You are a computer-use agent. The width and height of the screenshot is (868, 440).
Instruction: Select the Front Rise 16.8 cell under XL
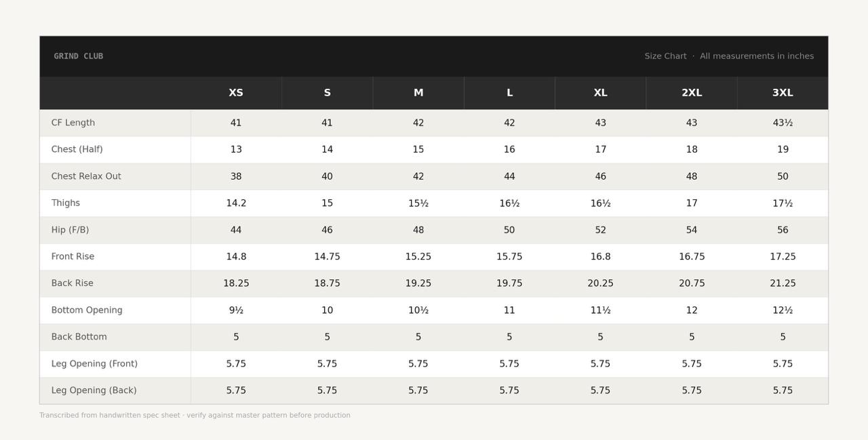coord(601,257)
